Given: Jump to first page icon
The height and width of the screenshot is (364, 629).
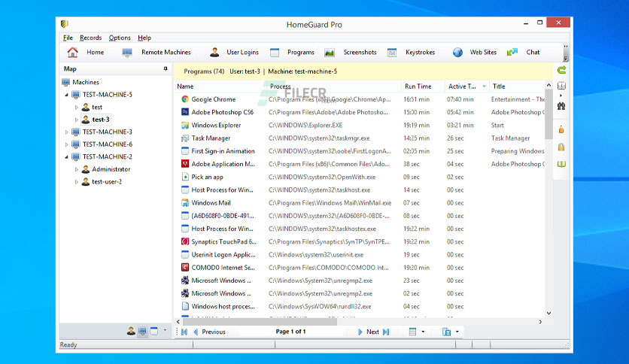Looking at the screenshot, I should (184, 332).
